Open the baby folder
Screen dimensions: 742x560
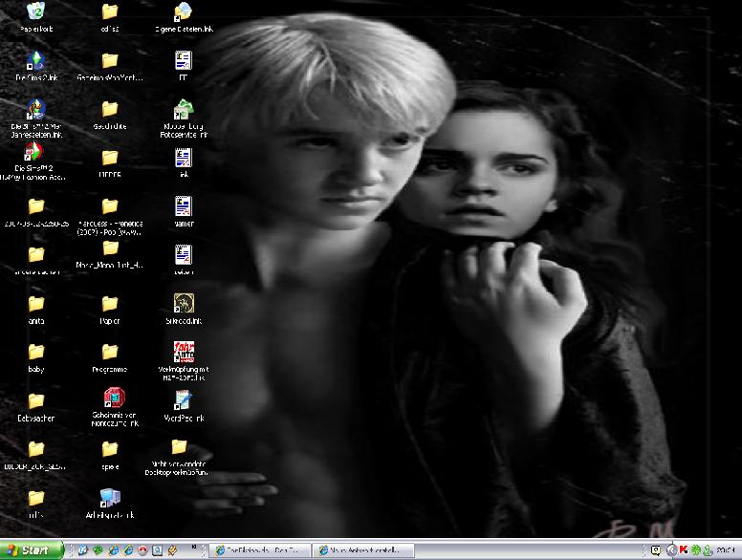(x=36, y=352)
